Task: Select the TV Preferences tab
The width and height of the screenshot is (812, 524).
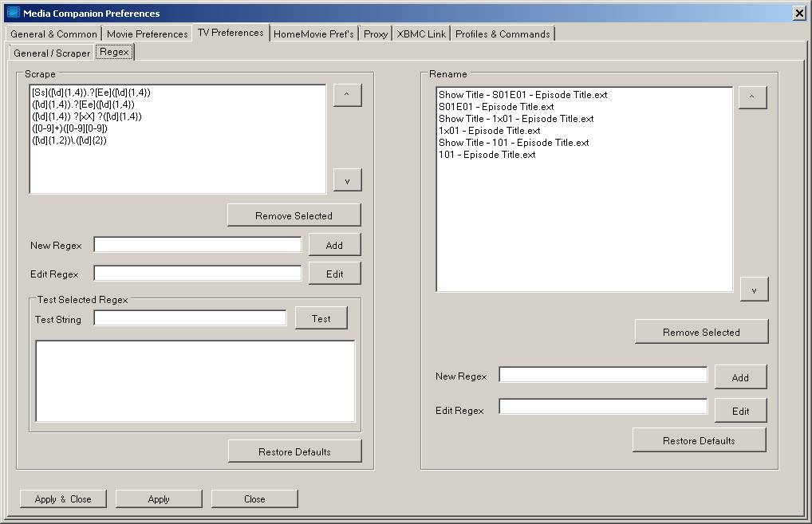Action: click(x=231, y=33)
